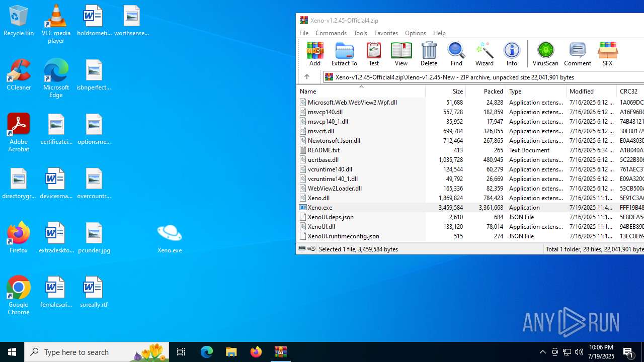Click the archive path address field
644x362 pixels.
click(x=484, y=77)
